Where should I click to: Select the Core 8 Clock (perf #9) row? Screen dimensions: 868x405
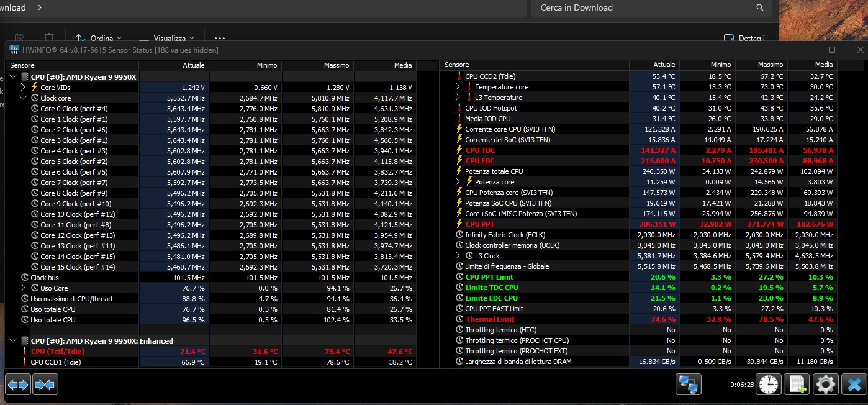(x=210, y=193)
